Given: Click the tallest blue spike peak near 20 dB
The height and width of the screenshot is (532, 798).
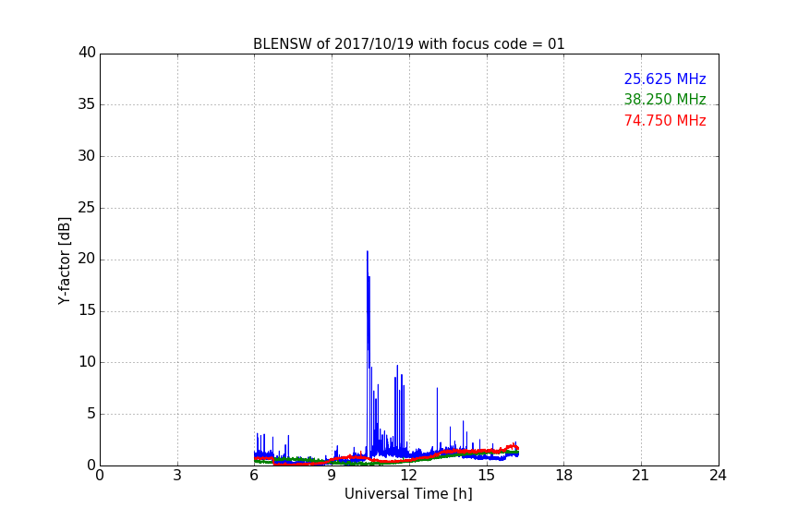Looking at the screenshot, I should point(368,252).
